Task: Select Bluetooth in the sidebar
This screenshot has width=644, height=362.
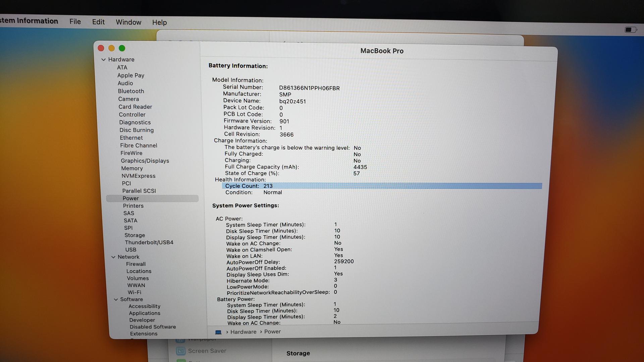Action: click(131, 91)
